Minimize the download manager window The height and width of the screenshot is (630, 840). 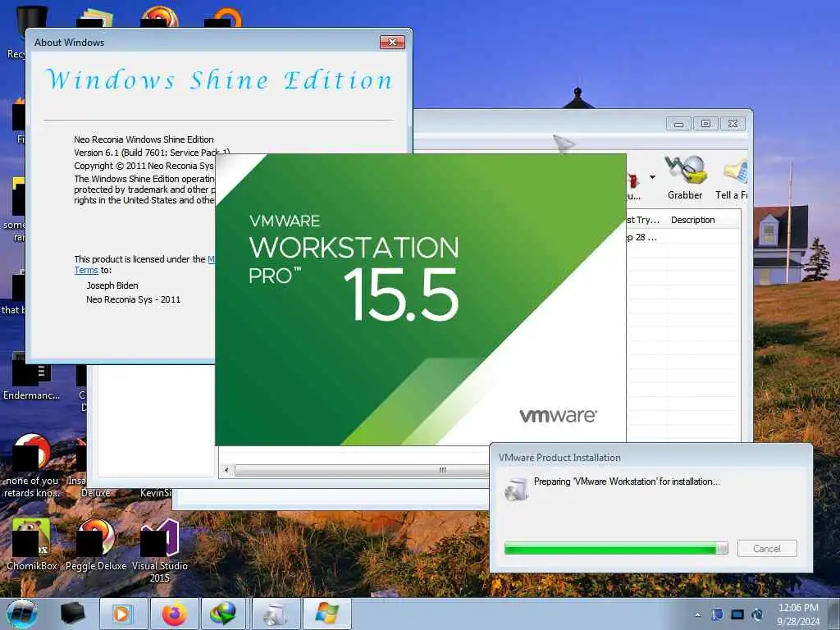[x=678, y=124]
